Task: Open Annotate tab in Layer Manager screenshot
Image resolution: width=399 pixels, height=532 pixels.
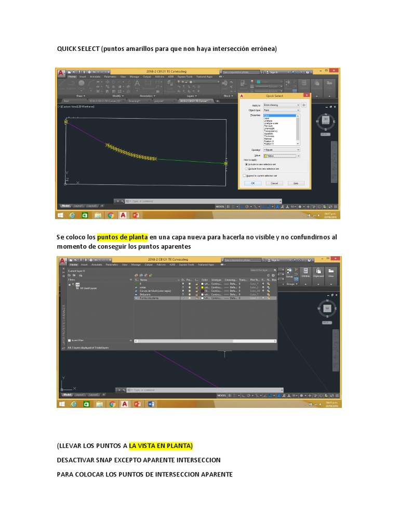Action: (x=96, y=264)
